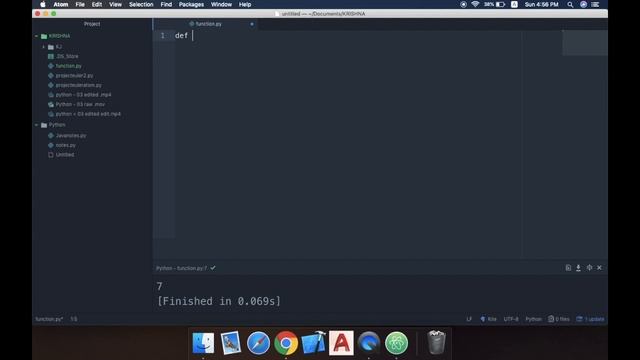Open AutoCAD from the Dock

click(341, 343)
